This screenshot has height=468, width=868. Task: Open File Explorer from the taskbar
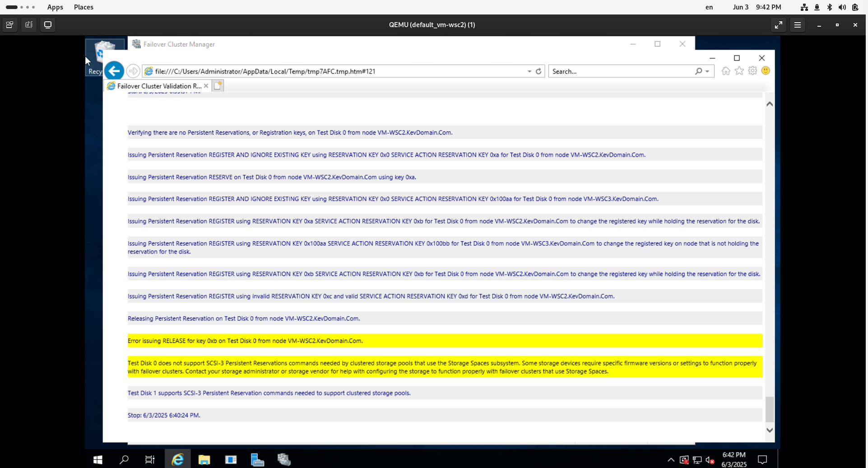click(204, 460)
